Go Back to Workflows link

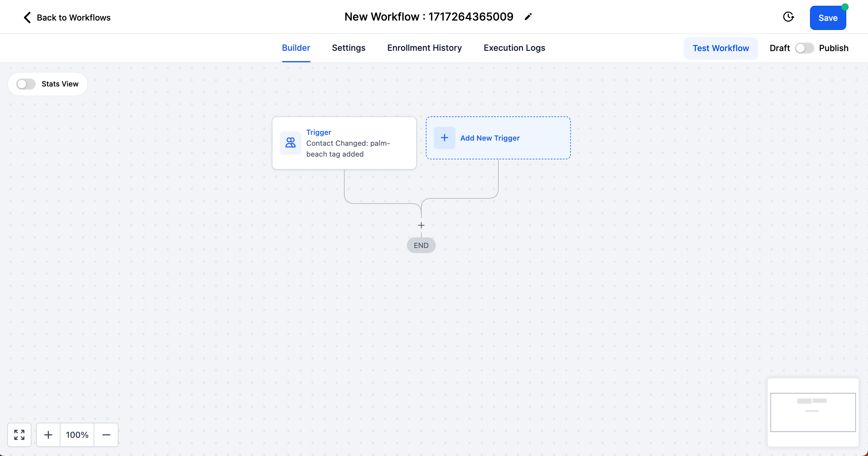tap(73, 18)
